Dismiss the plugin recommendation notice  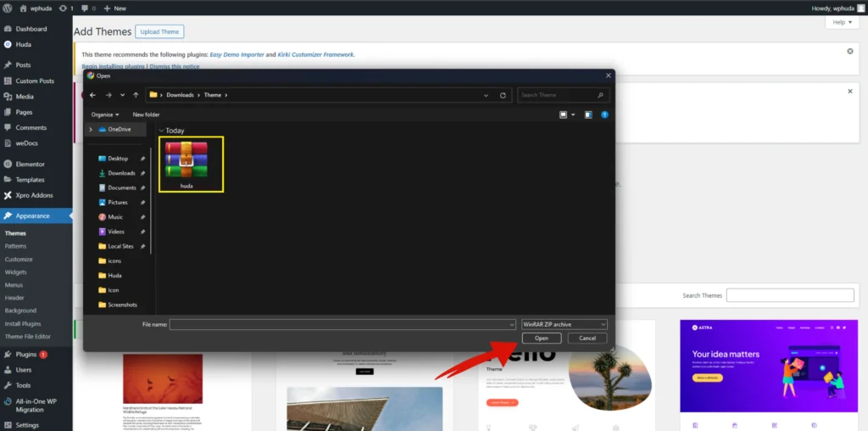click(x=850, y=51)
